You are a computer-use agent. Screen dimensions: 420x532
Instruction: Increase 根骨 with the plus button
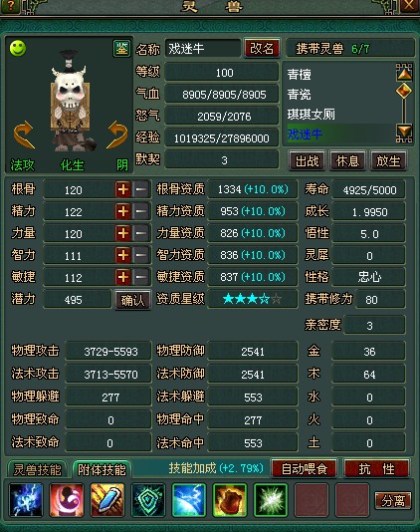[x=122, y=189]
